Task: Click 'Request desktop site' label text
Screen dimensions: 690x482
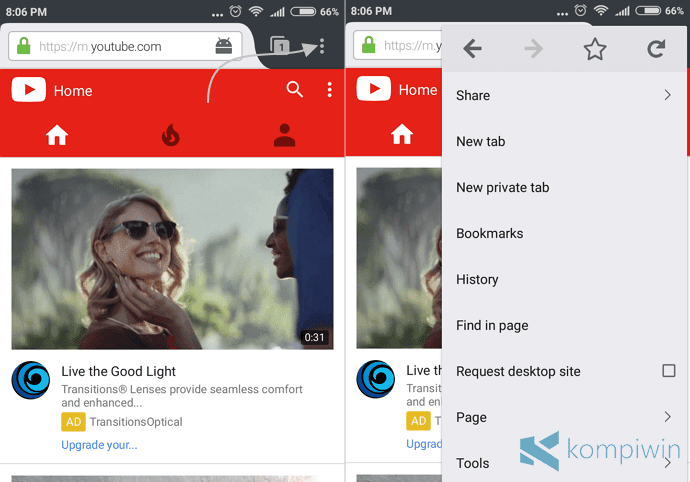Action: click(x=518, y=372)
